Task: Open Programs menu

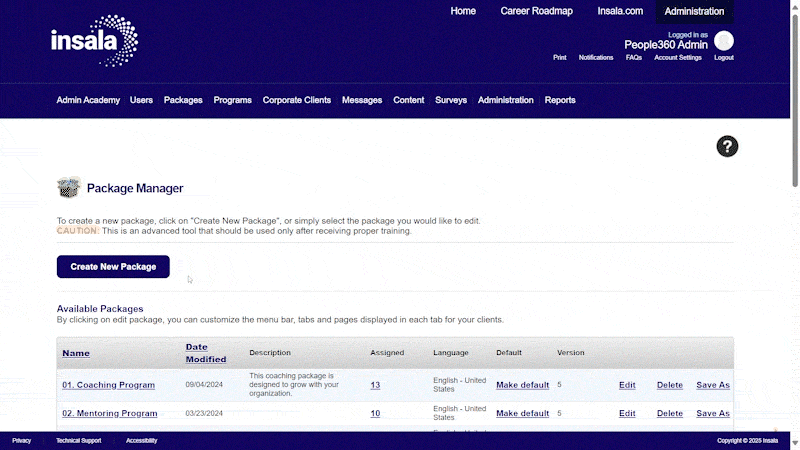Action: (233, 100)
